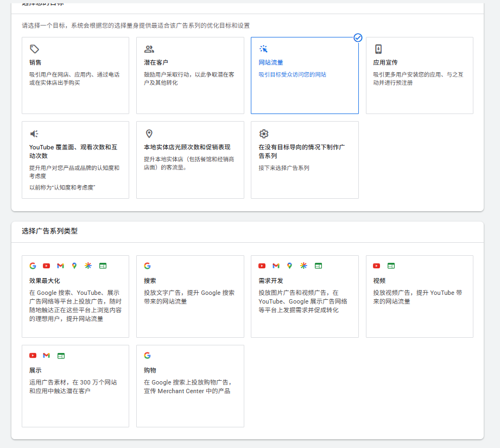
Task: Click the Discover asterisk icon on 效果最大化 card
Action: point(88,266)
